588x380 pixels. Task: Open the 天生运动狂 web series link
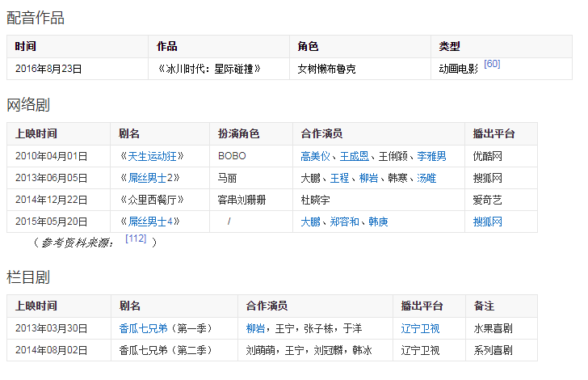(x=153, y=156)
